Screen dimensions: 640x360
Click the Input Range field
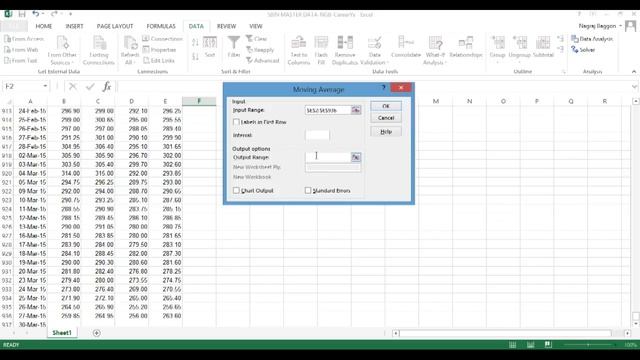tap(328, 110)
